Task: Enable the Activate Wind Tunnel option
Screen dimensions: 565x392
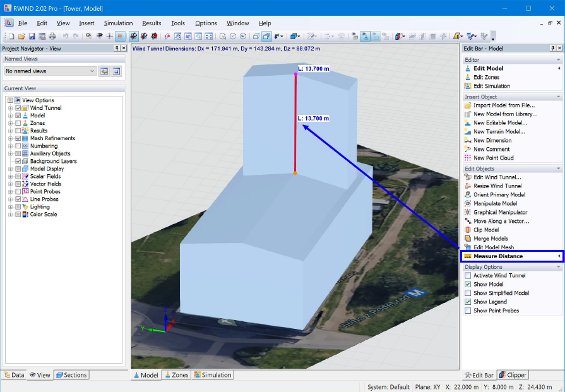Action: [x=468, y=275]
